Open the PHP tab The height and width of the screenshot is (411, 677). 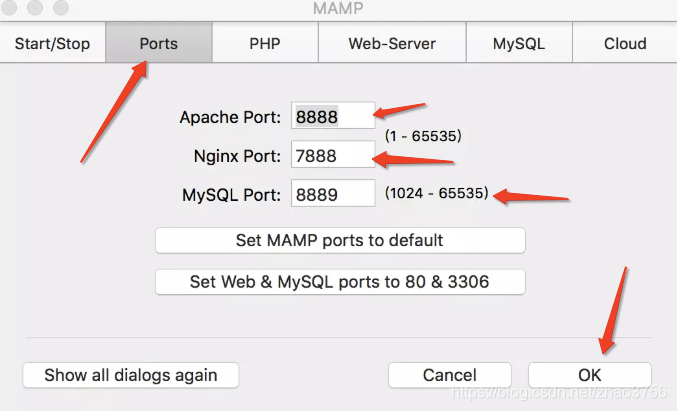point(265,43)
